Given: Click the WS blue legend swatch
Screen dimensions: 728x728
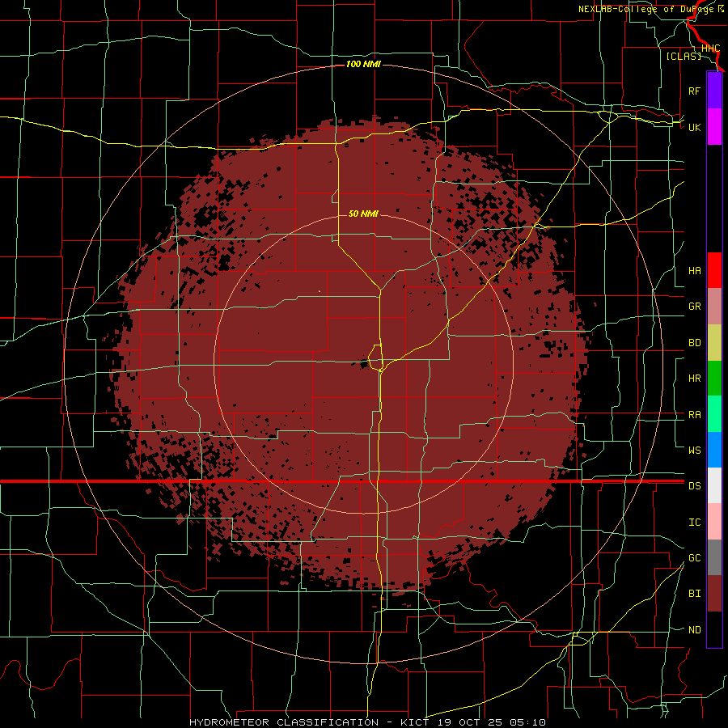Looking at the screenshot, I should [714, 450].
